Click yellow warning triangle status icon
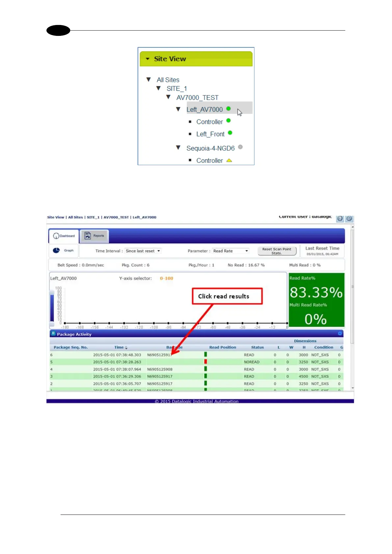This screenshot has width=392, height=554. pyautogui.click(x=229, y=161)
